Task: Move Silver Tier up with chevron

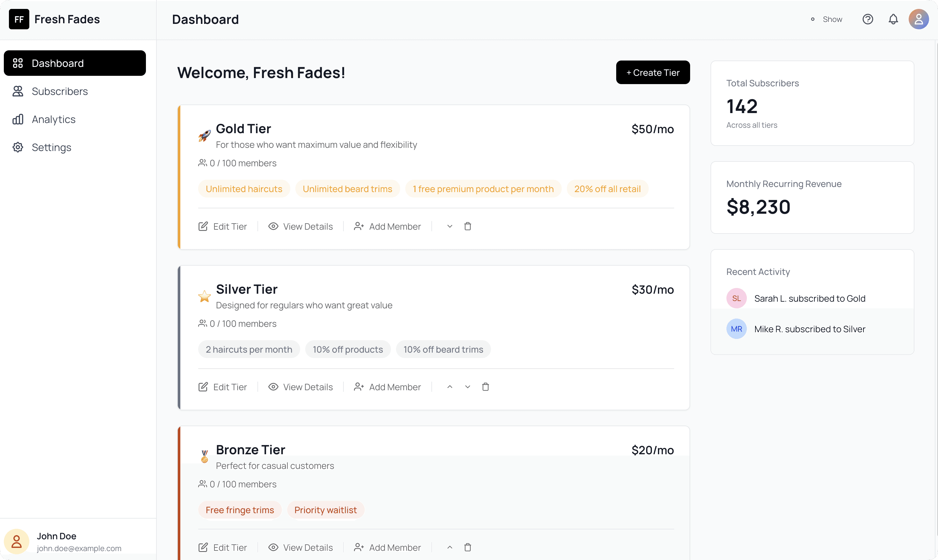Action: click(x=450, y=387)
